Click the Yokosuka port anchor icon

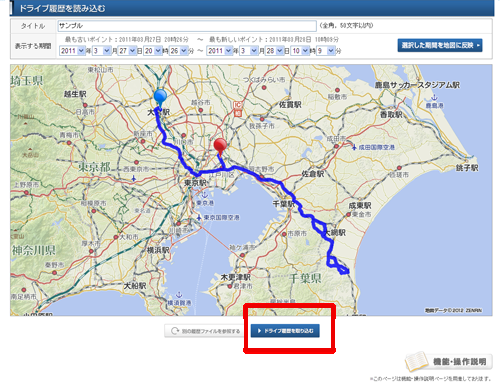[179, 295]
